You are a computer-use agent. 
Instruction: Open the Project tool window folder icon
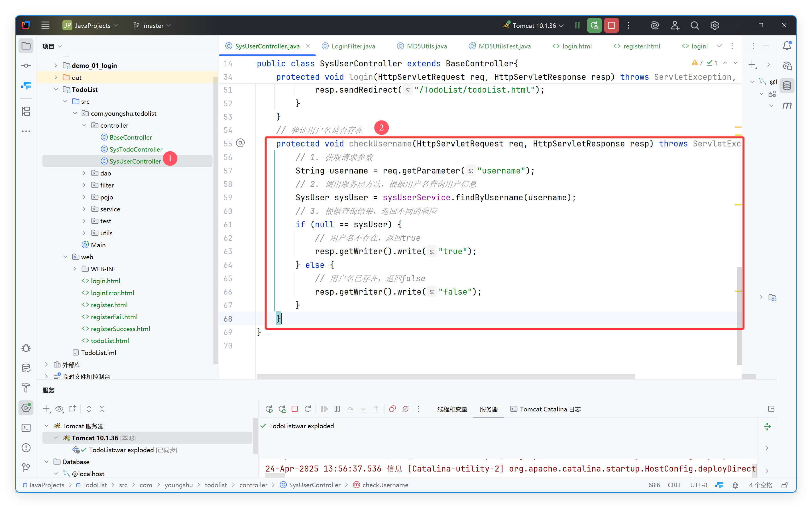(x=26, y=46)
